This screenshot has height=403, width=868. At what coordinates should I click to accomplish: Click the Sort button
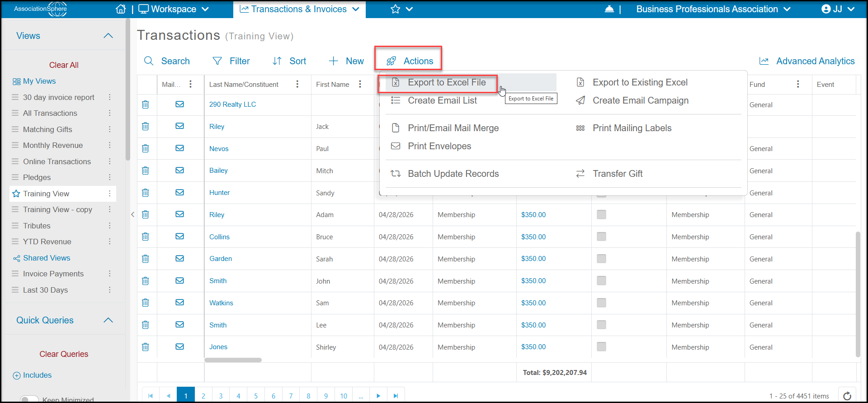click(x=289, y=61)
